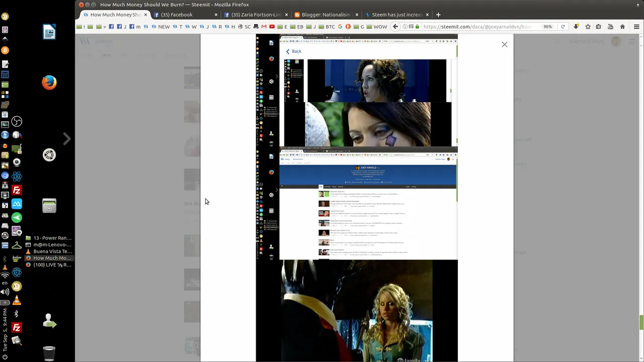Open the BTC bookmark item
Screen dimensions: 644x362
327,27
